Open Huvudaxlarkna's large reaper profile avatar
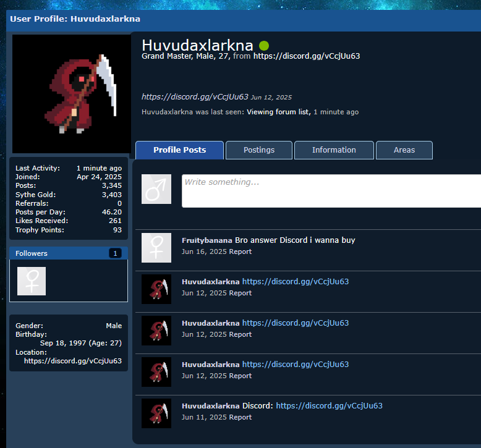Image resolution: width=481 pixels, height=448 pixels. [x=72, y=94]
